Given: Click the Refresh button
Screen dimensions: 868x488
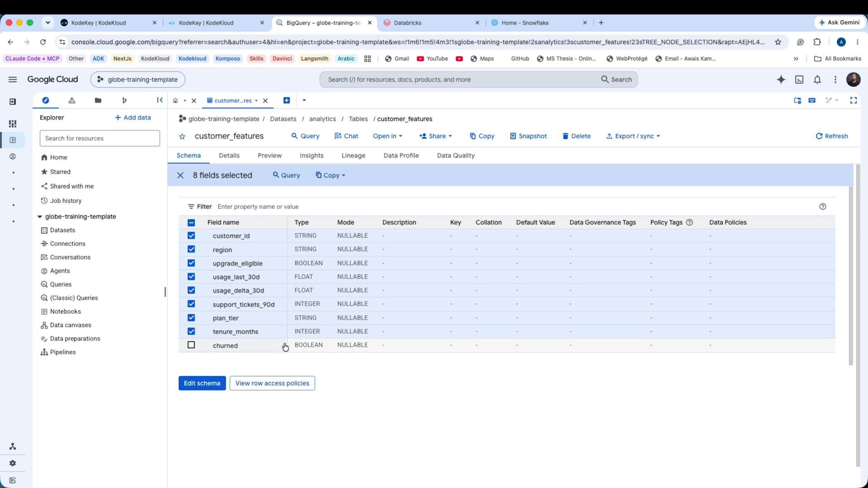Looking at the screenshot, I should coord(831,136).
